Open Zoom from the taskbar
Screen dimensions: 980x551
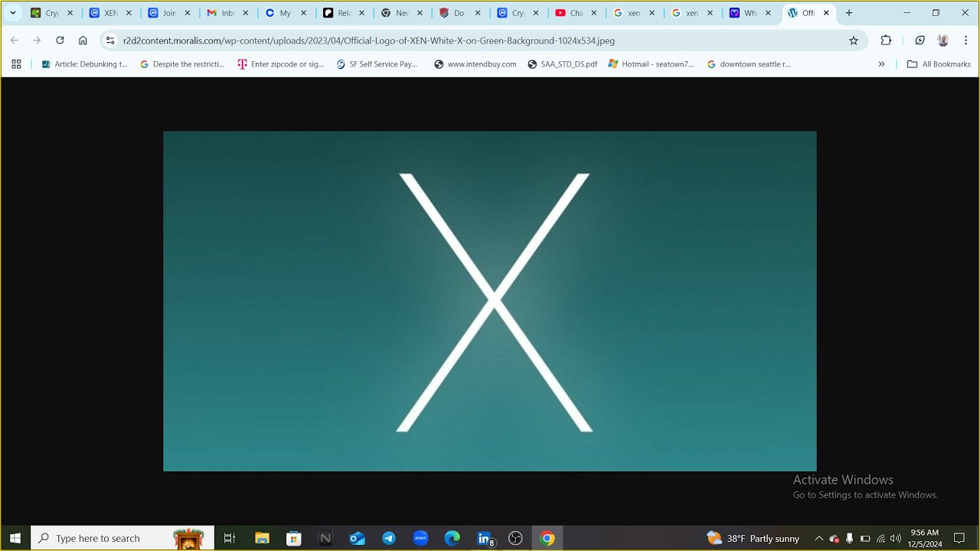[420, 538]
